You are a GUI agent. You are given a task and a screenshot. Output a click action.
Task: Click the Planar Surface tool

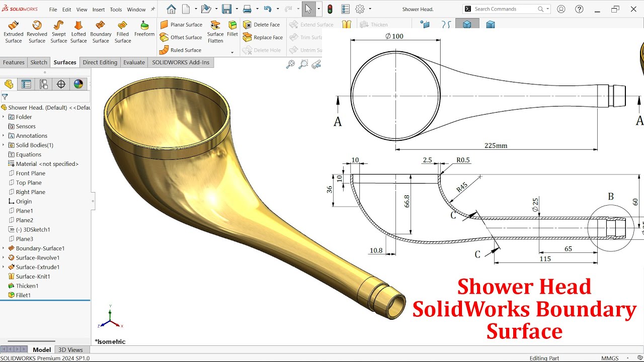181,25
